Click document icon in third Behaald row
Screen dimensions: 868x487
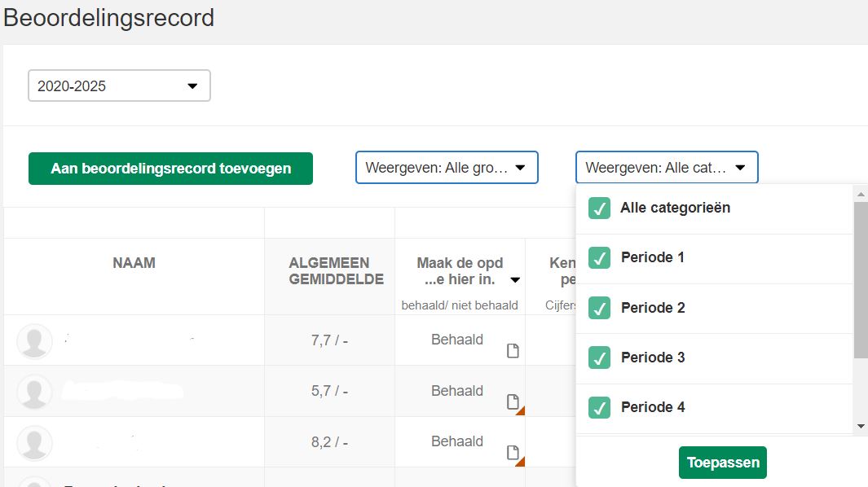point(513,452)
